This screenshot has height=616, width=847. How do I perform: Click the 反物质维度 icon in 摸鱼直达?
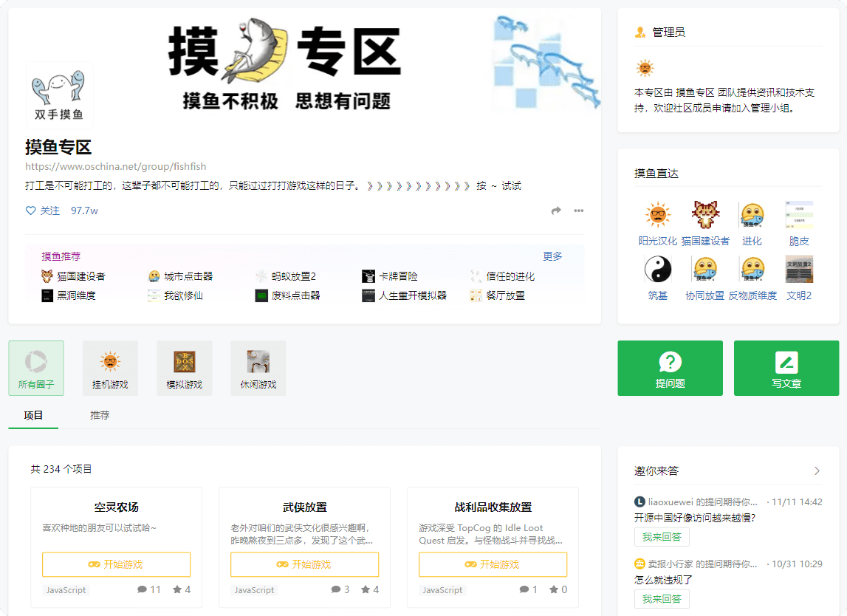[752, 269]
